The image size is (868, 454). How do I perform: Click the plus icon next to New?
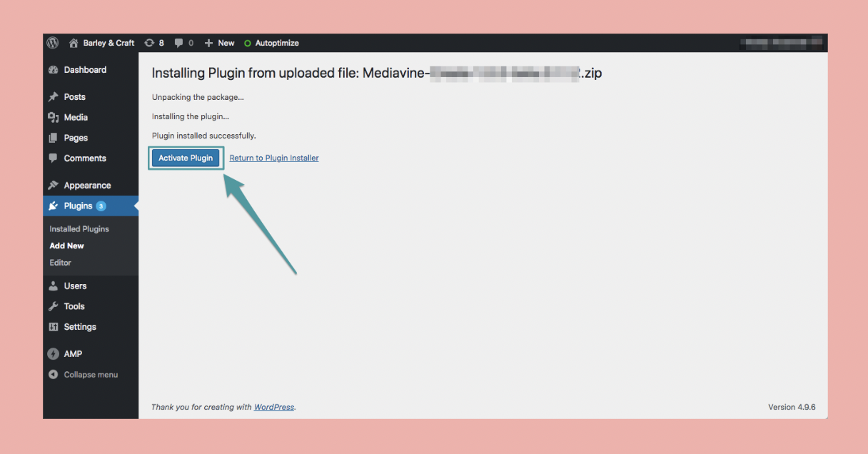coord(208,43)
